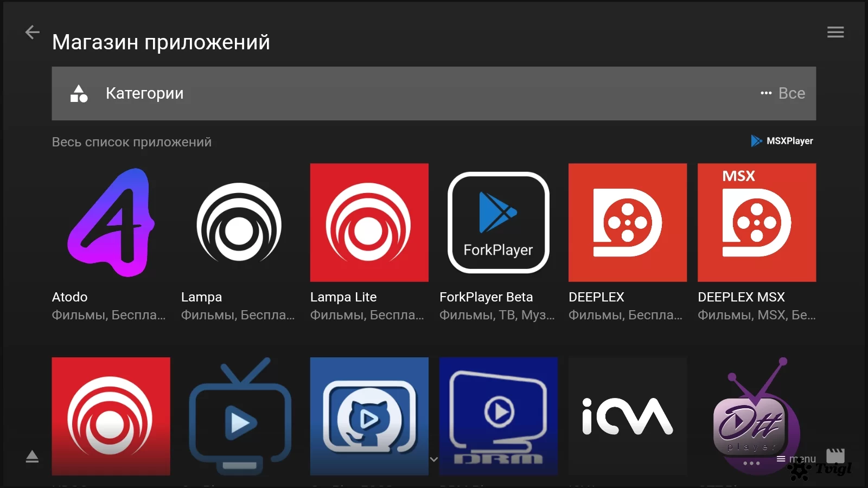This screenshot has width=868, height=488.
Task: Click the categories shapes icon
Action: [79, 93]
